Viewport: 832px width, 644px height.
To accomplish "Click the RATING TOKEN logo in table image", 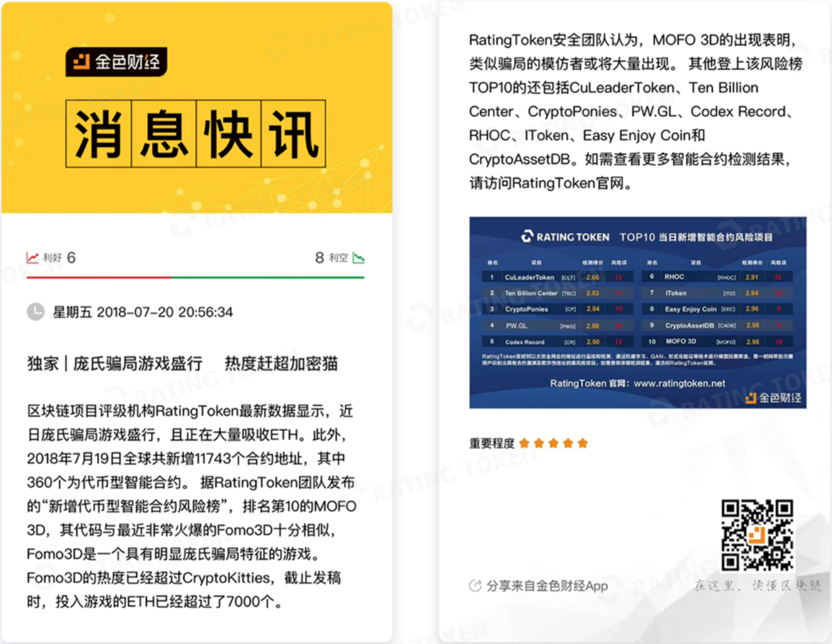I will [x=565, y=237].
